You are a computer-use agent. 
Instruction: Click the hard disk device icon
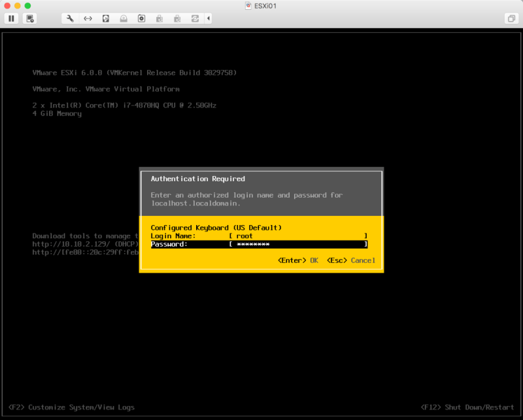[x=106, y=18]
